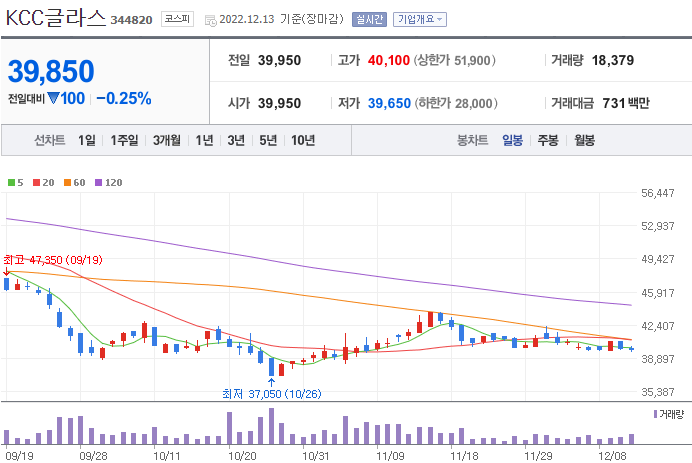Click the purple 거래량 volume legend marker

click(655, 414)
